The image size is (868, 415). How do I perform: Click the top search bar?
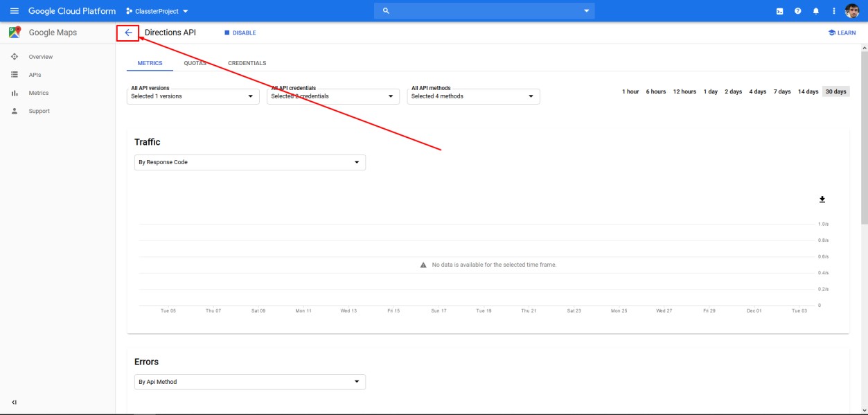tap(484, 11)
